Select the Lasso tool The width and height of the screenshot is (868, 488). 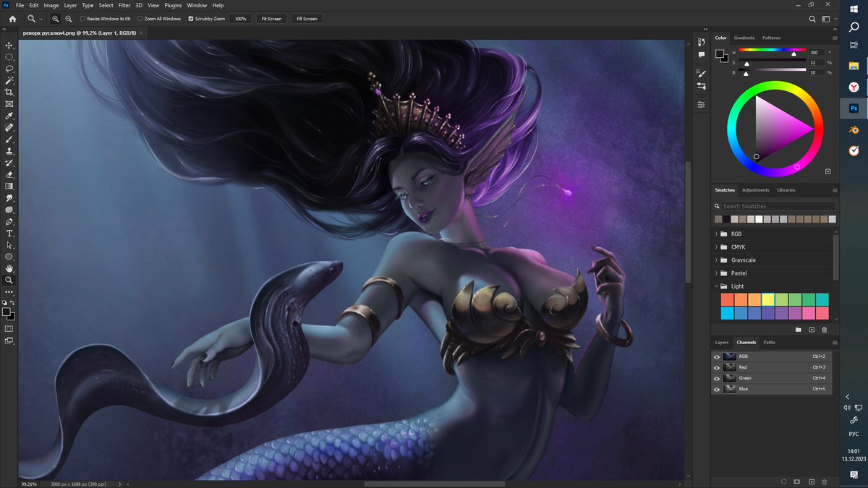[x=9, y=69]
